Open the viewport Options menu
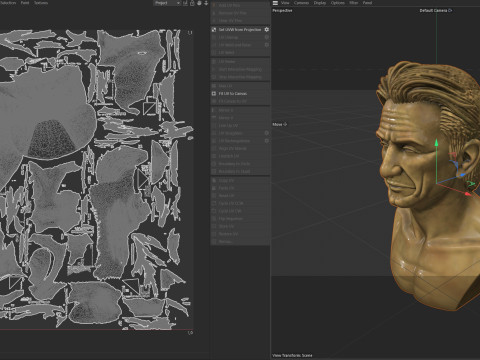 [x=338, y=3]
